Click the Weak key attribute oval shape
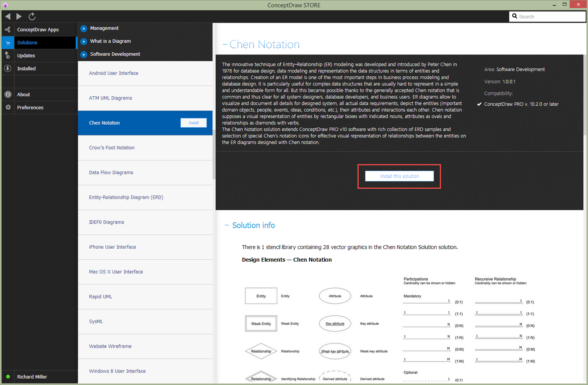The image size is (588, 385). (x=335, y=351)
